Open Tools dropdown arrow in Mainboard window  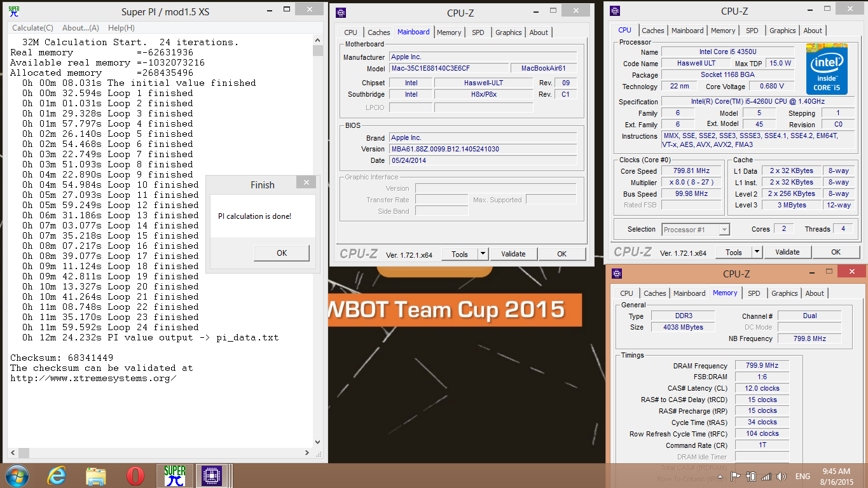click(483, 254)
